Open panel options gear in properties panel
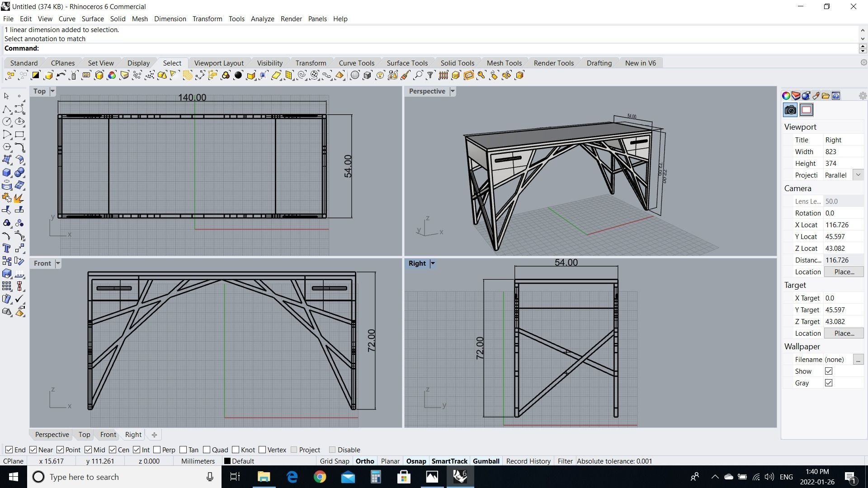The height and width of the screenshot is (488, 868). [x=863, y=96]
